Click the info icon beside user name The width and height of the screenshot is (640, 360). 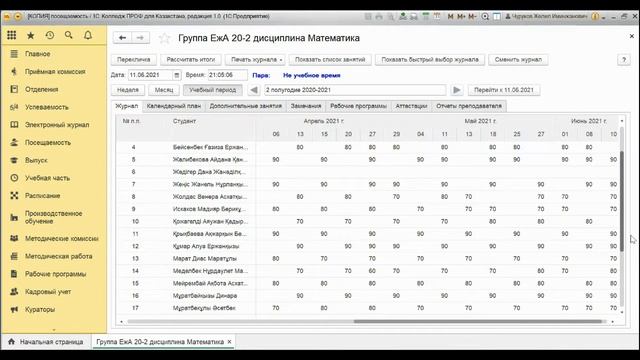click(595, 17)
